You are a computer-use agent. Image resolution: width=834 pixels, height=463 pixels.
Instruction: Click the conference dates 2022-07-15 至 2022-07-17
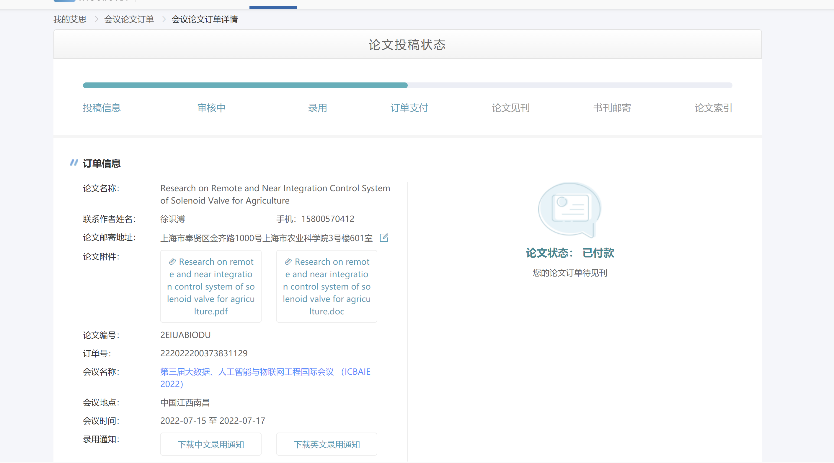click(x=213, y=421)
